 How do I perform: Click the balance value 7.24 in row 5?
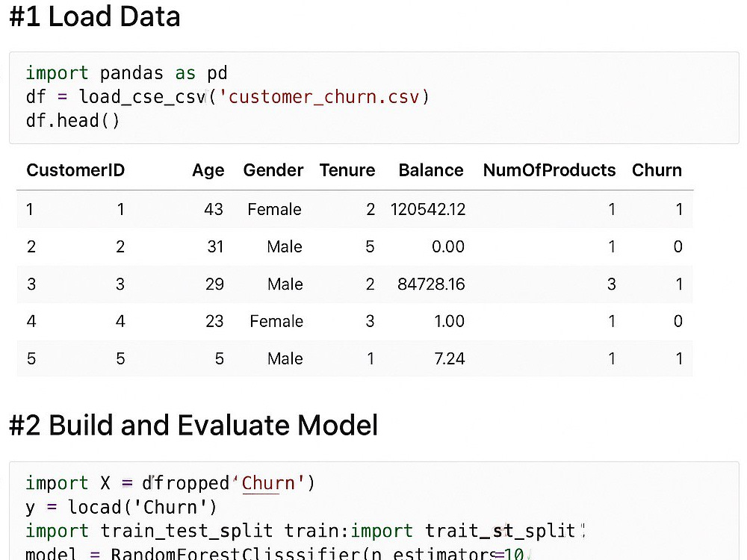(x=449, y=358)
